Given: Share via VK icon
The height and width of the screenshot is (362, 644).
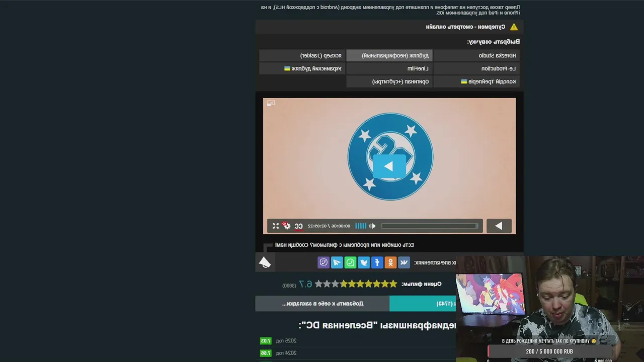Looking at the screenshot, I should (404, 262).
